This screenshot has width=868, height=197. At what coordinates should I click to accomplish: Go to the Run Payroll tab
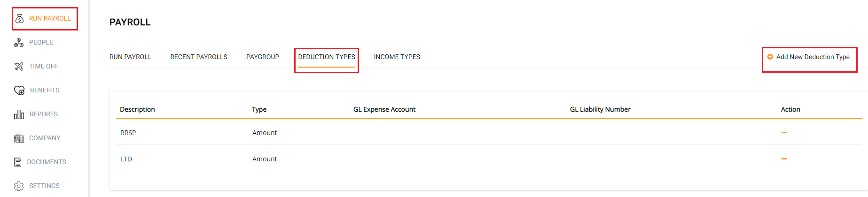[x=130, y=57]
